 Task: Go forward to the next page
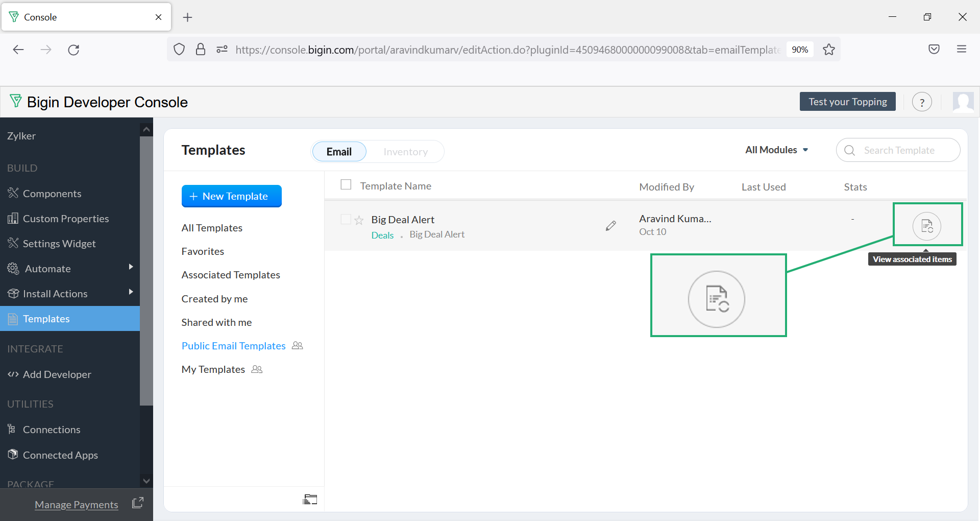click(46, 50)
